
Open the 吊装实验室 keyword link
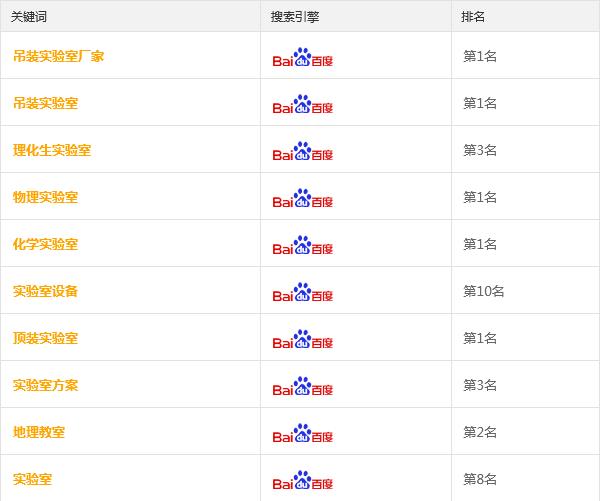click(46, 103)
